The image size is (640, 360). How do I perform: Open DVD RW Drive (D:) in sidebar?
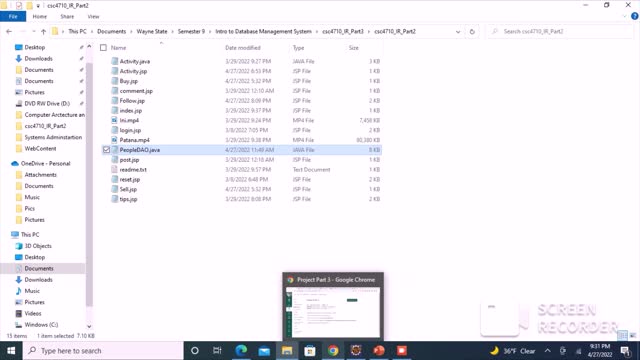pos(47,104)
